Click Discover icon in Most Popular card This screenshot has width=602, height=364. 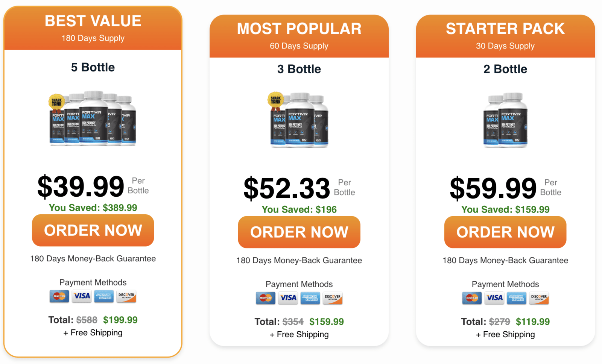pyautogui.click(x=333, y=298)
